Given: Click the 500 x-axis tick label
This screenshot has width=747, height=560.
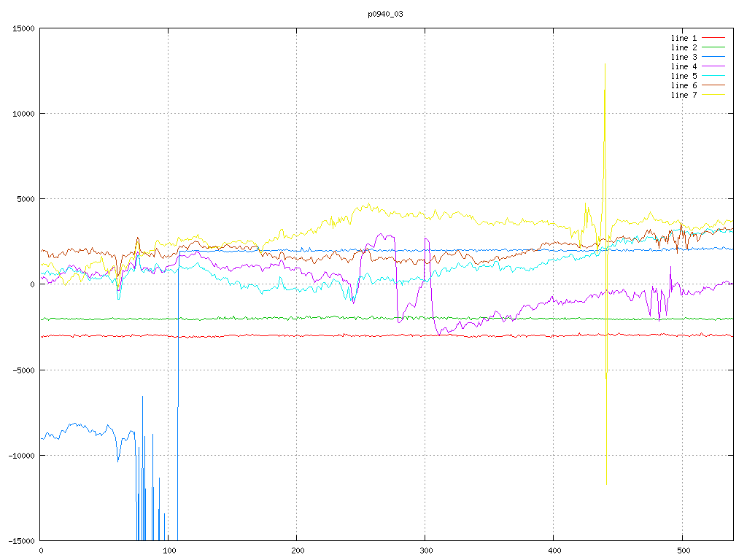Looking at the screenshot, I should click(x=682, y=551).
